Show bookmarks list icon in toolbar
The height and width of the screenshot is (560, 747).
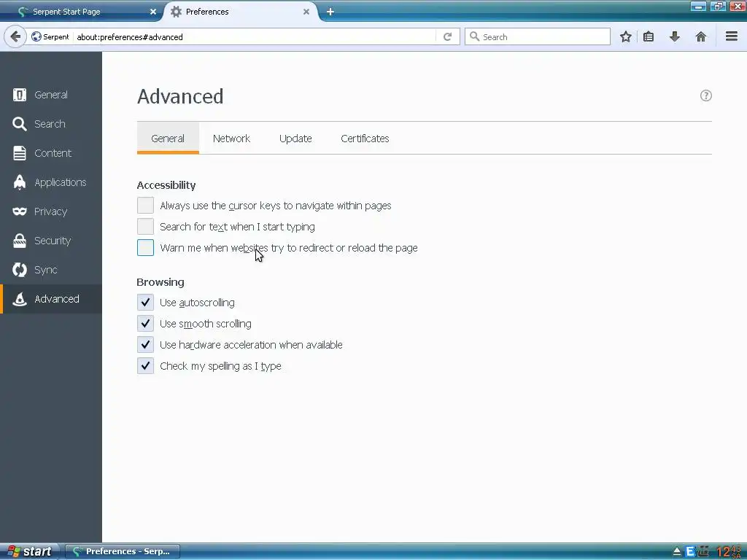649,36
